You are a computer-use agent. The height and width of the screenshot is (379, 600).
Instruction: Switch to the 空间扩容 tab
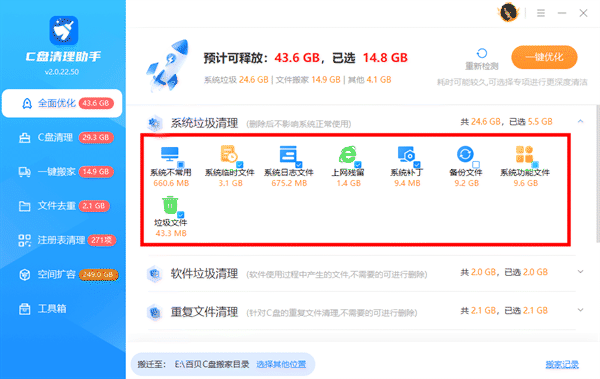tap(62, 274)
